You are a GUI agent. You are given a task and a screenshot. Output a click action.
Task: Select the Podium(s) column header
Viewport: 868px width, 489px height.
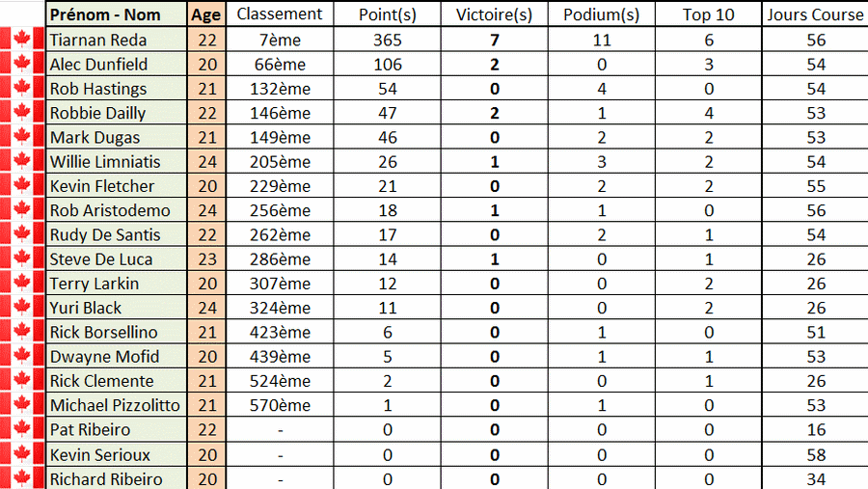[x=601, y=14]
